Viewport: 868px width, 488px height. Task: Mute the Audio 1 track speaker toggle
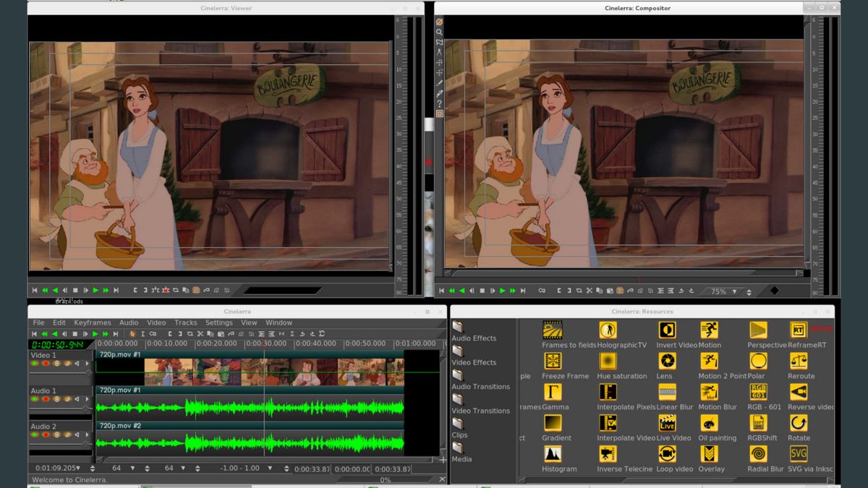77,399
